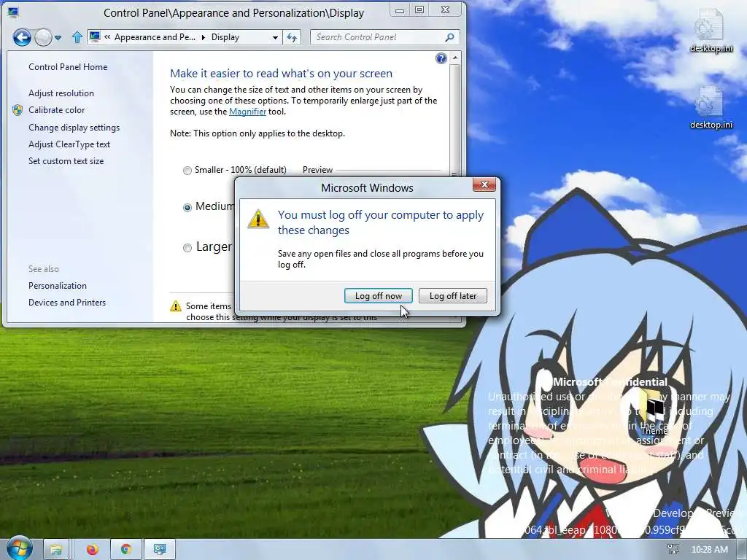747x560 pixels.
Task: Expand the address bar history dropdown
Action: pyautogui.click(x=275, y=38)
